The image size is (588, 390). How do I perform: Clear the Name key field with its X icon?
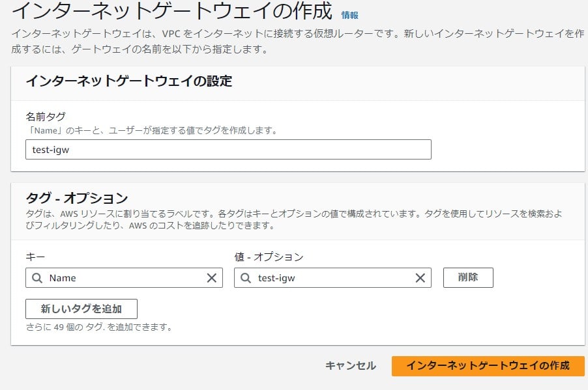click(x=211, y=278)
